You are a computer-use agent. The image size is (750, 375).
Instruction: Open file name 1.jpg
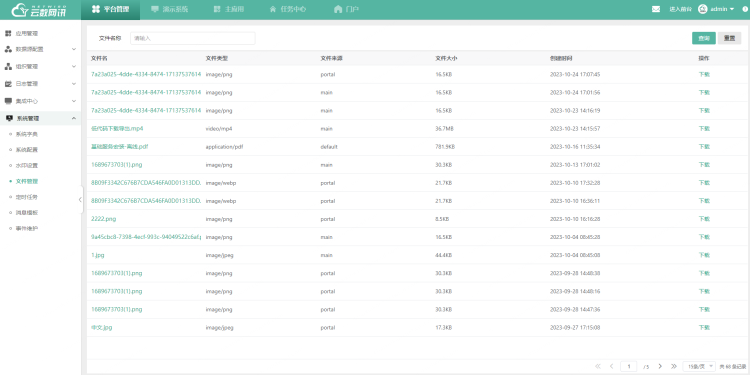point(98,255)
